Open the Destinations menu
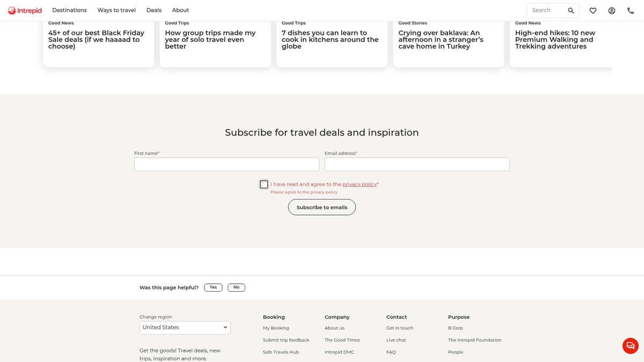644x362 pixels. click(x=69, y=10)
